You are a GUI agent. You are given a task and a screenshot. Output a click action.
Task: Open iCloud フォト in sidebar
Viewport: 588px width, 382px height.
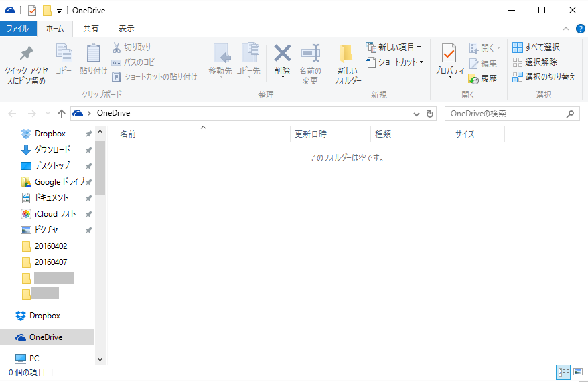(x=55, y=214)
